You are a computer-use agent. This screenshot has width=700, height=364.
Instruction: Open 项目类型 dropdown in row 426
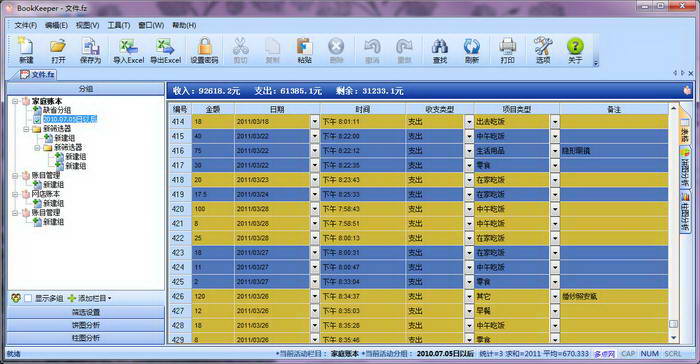click(x=555, y=296)
